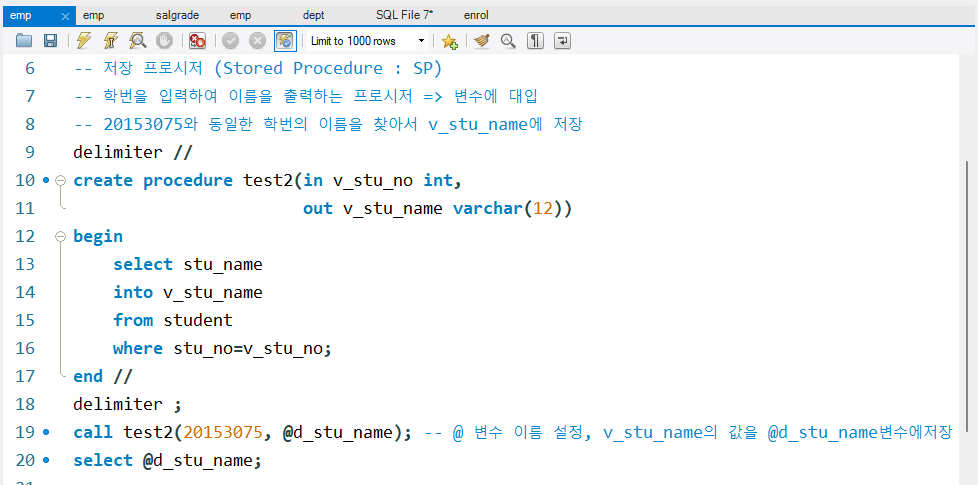
Task: Collapse the begin block fold on line 12
Action: [x=61, y=236]
